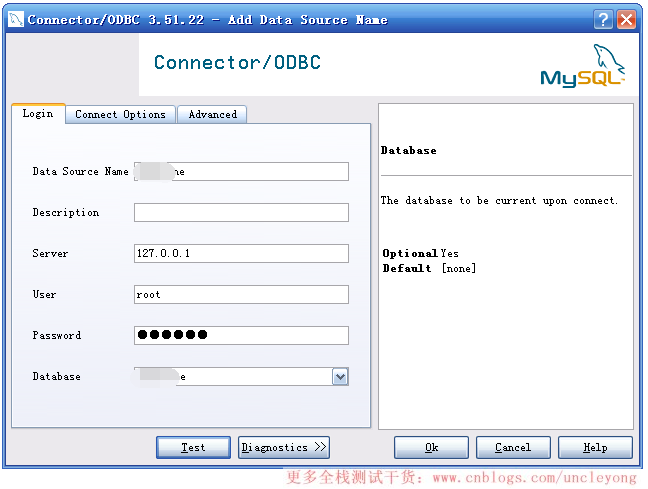Expand the Database dropdown arrow
648x489 pixels.
(x=340, y=377)
